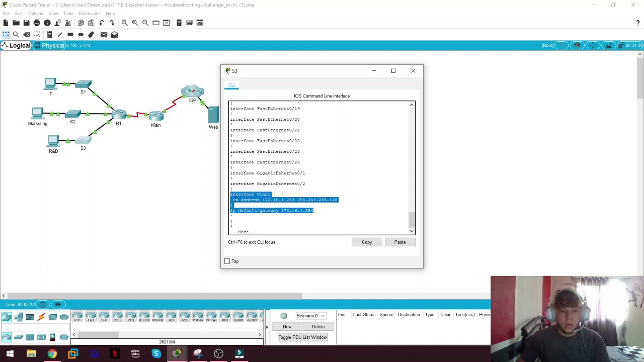Redo the last action
The width and height of the screenshot is (644, 362).
(x=112, y=23)
